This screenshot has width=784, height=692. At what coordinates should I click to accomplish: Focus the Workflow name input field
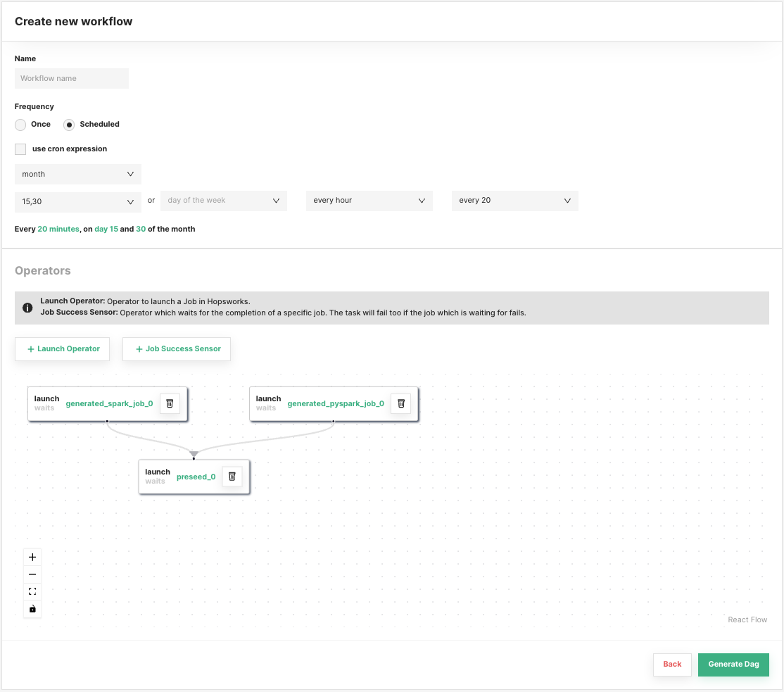click(72, 78)
